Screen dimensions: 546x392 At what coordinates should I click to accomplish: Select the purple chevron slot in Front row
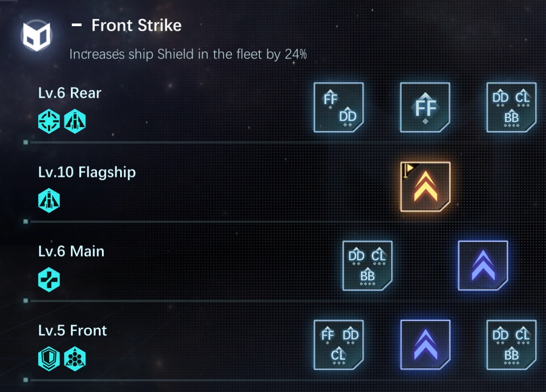pos(425,345)
